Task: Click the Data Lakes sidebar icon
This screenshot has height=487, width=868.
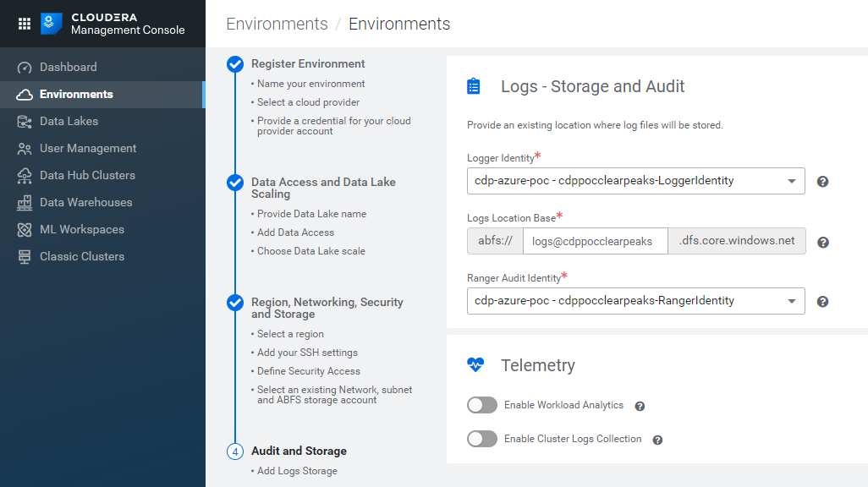Action: point(25,122)
